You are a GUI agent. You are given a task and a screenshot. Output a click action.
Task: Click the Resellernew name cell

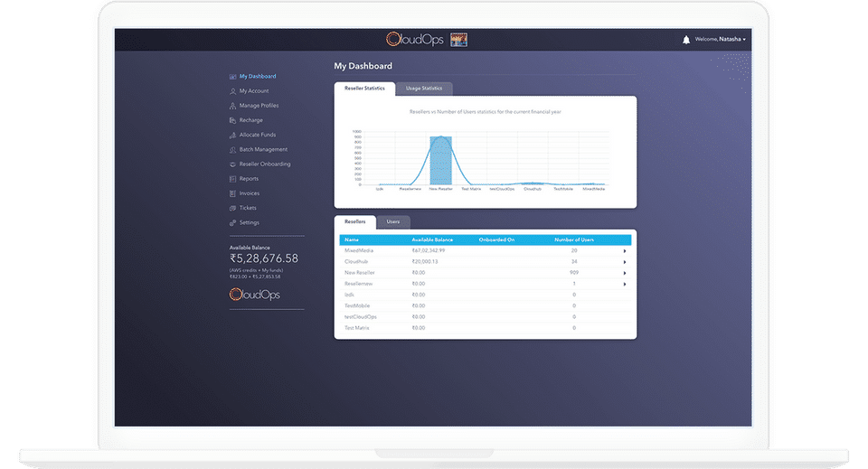[358, 284]
